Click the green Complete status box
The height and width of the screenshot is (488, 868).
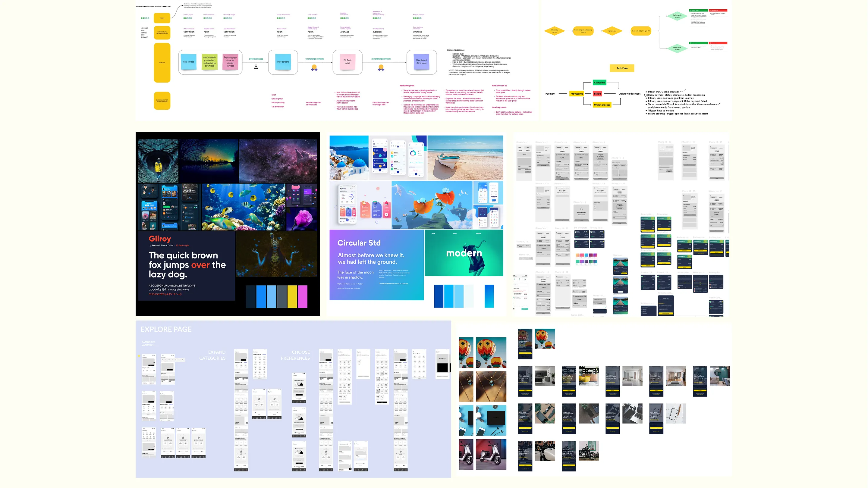pos(599,83)
